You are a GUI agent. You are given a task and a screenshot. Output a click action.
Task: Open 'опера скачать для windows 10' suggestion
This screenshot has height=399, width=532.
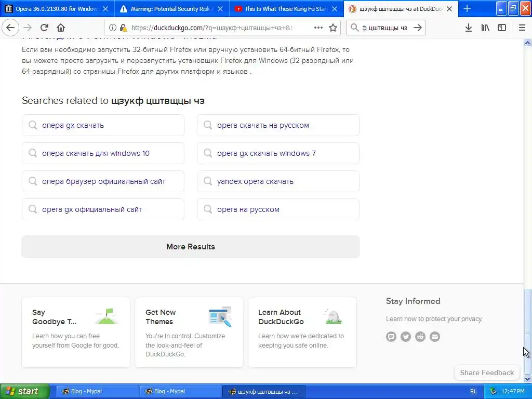point(103,153)
